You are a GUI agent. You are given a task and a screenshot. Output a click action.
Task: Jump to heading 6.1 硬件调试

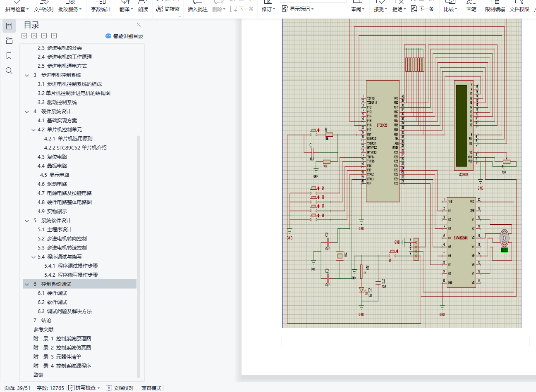(x=53, y=293)
